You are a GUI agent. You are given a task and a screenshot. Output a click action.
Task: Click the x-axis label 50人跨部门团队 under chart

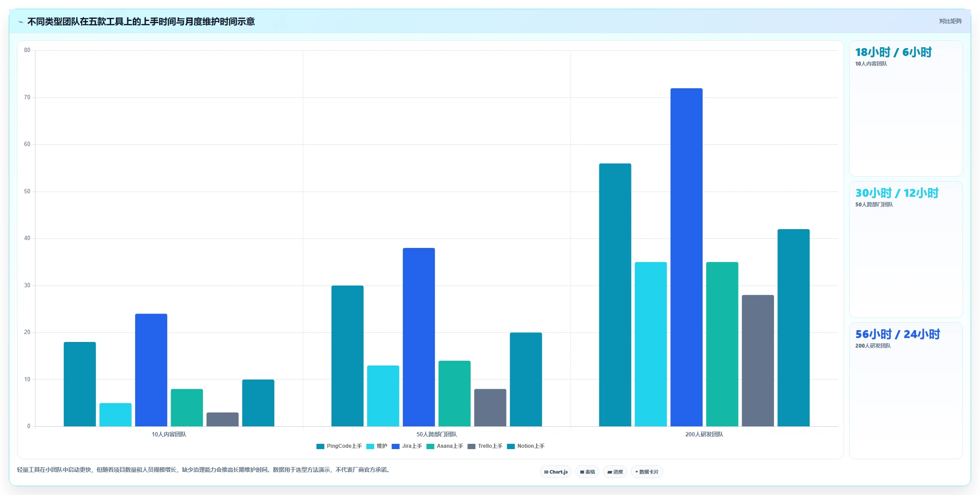437,434
